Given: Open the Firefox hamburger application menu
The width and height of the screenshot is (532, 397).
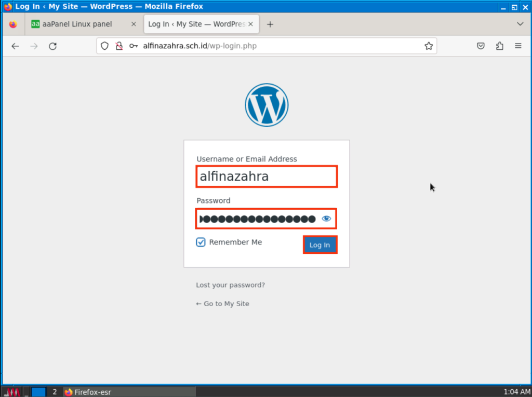Looking at the screenshot, I should [x=518, y=46].
